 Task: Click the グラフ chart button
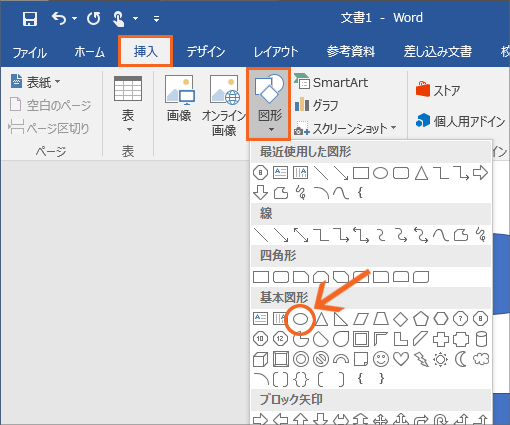point(316,105)
